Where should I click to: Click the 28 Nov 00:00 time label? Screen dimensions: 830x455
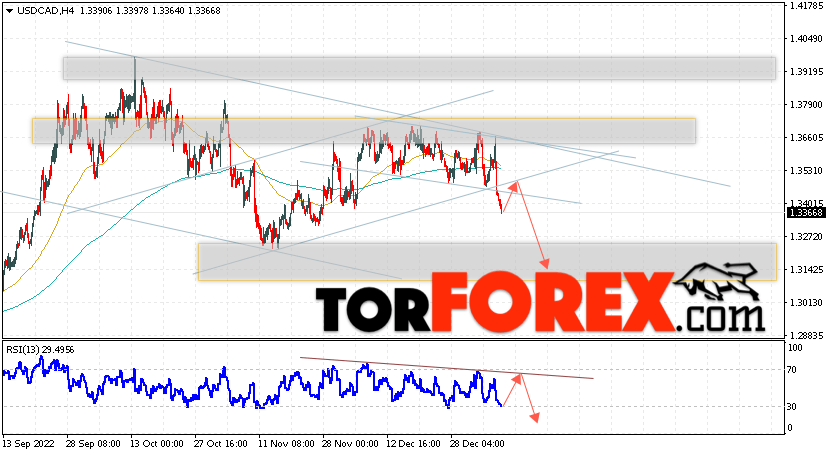[350, 444]
